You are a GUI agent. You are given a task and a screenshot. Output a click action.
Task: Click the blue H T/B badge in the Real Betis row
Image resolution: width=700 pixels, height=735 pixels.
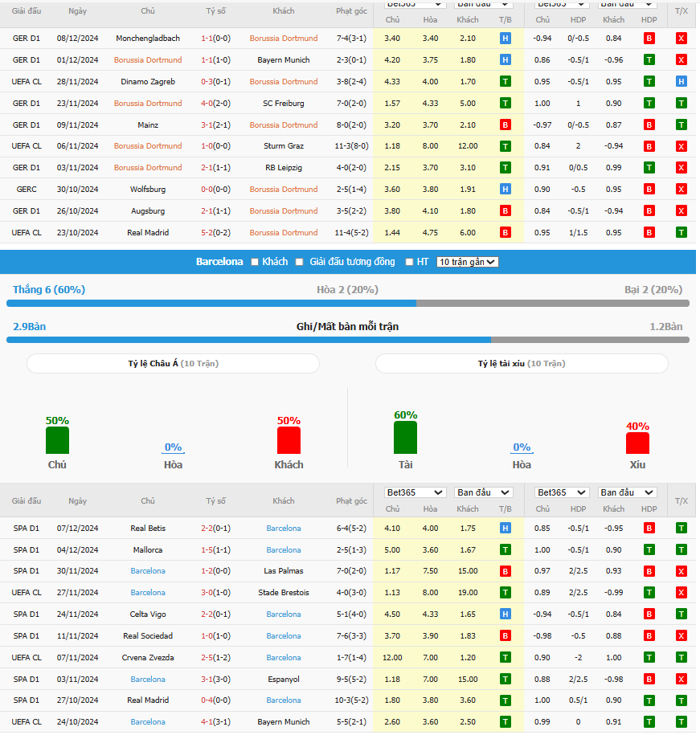(505, 529)
